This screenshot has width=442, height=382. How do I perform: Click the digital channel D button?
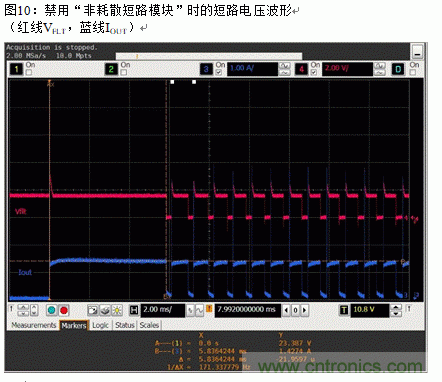pyautogui.click(x=398, y=69)
